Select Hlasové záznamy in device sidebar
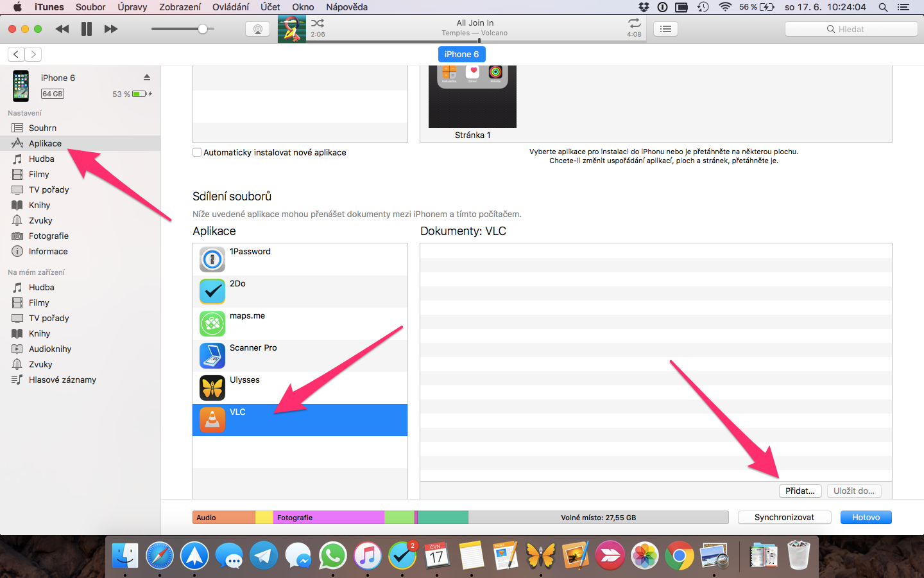 pyautogui.click(x=61, y=380)
